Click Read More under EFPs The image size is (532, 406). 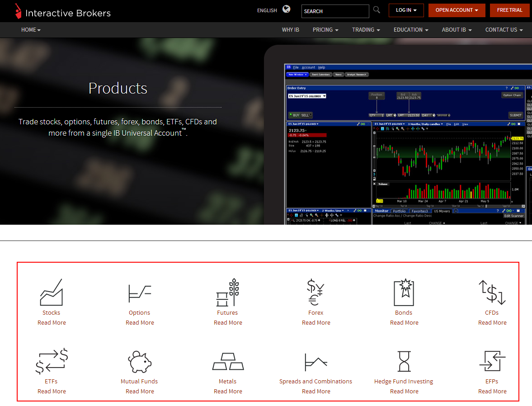(492, 392)
